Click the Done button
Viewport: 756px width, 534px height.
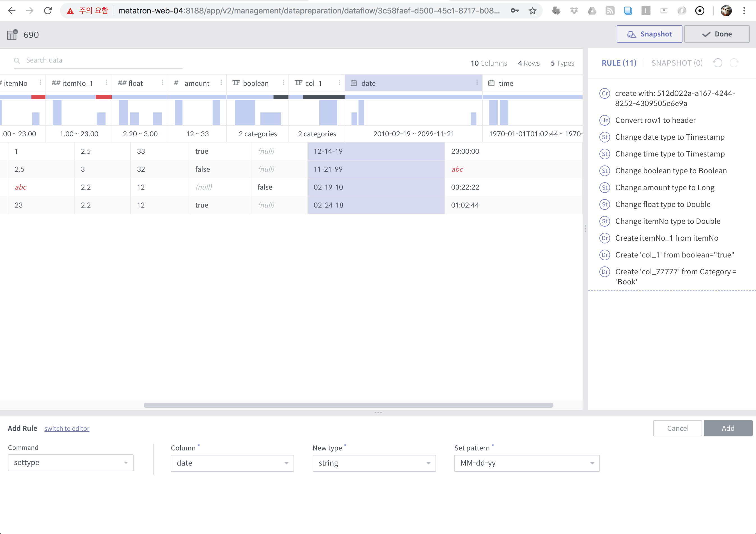click(x=717, y=34)
